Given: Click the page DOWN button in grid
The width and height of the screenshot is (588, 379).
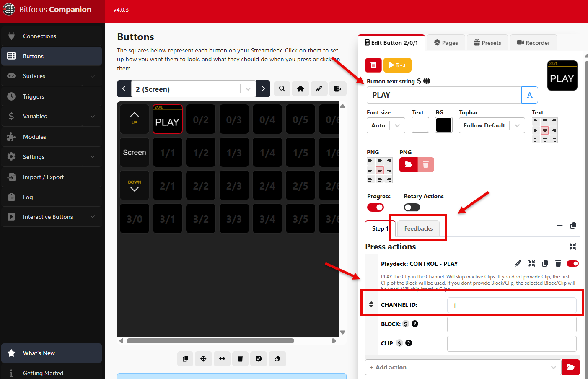Looking at the screenshot, I should [x=135, y=185].
